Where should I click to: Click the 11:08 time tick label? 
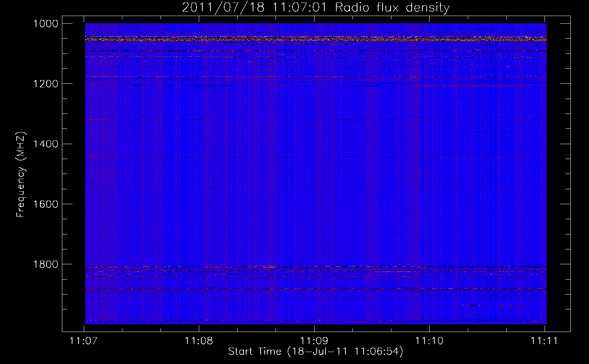tap(199, 341)
